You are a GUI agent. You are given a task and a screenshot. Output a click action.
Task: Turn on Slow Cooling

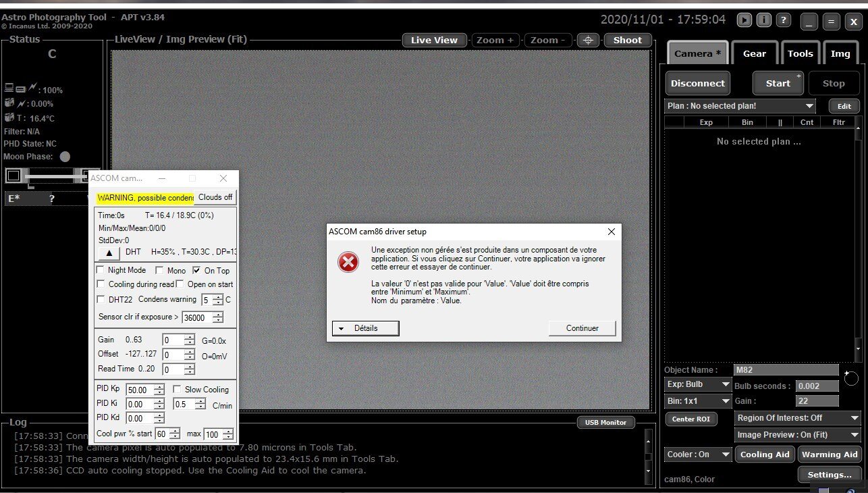point(177,389)
